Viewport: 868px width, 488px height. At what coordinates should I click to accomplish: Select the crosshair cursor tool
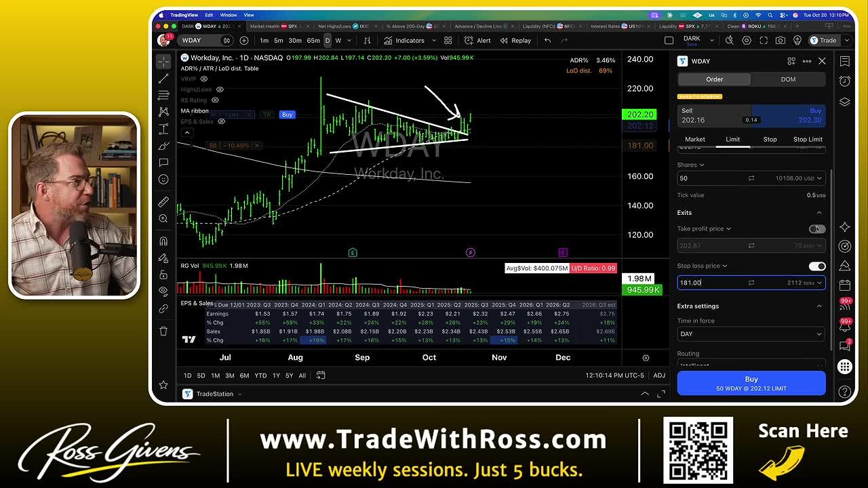[x=163, y=62]
